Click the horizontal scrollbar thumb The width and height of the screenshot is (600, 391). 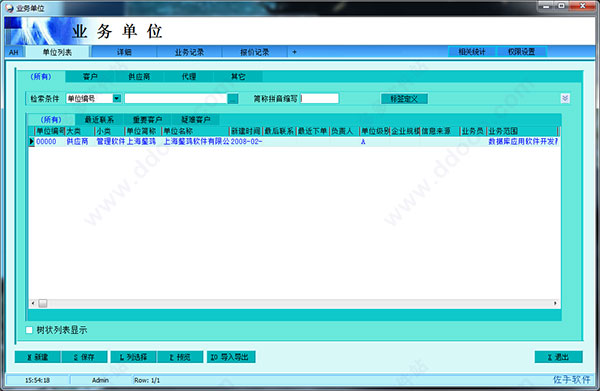click(x=43, y=303)
